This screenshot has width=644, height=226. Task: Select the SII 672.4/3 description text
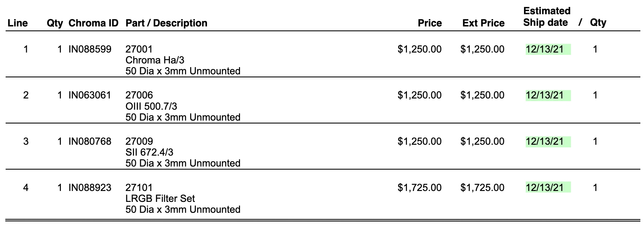pyautogui.click(x=149, y=152)
